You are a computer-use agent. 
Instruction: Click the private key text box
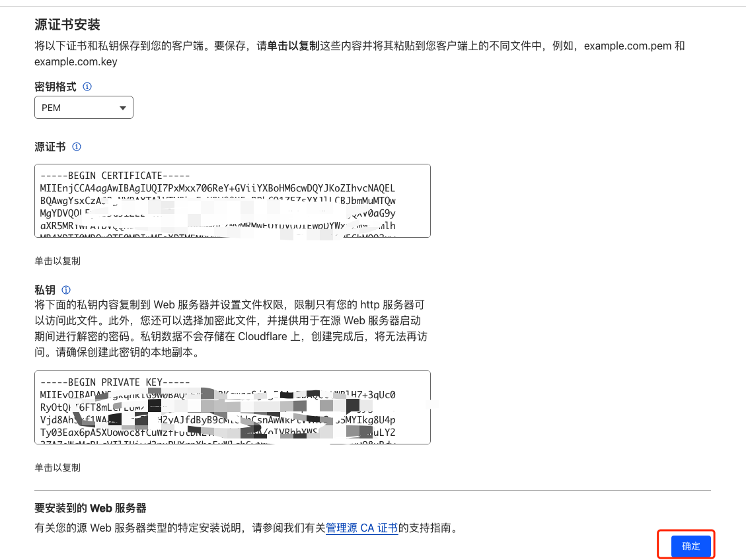[x=233, y=407]
